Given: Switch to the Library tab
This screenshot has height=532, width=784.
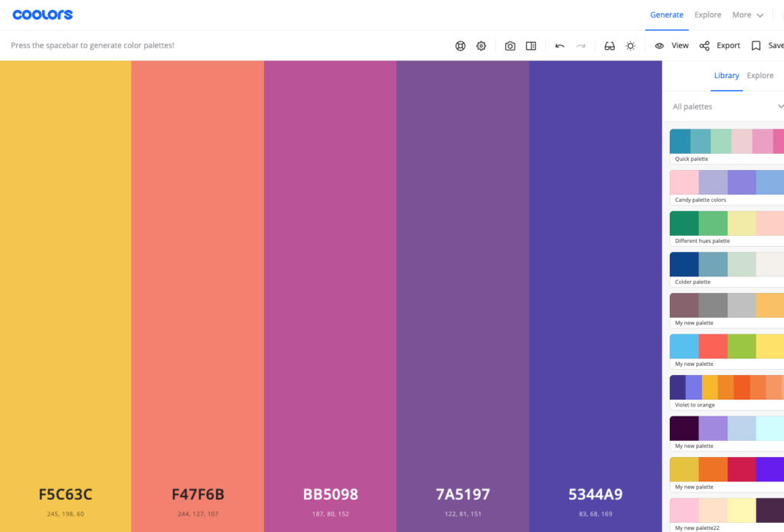Looking at the screenshot, I should pyautogui.click(x=726, y=75).
